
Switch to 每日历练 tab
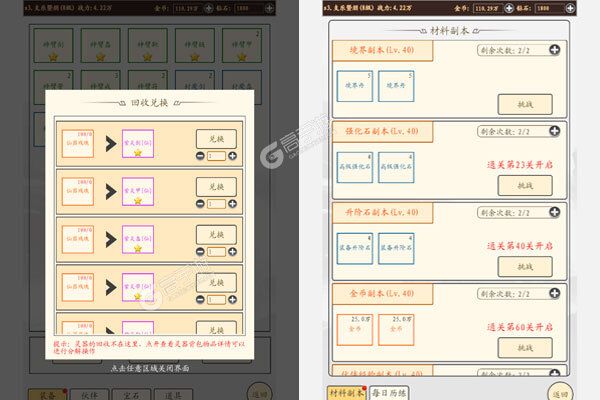pos(389,393)
